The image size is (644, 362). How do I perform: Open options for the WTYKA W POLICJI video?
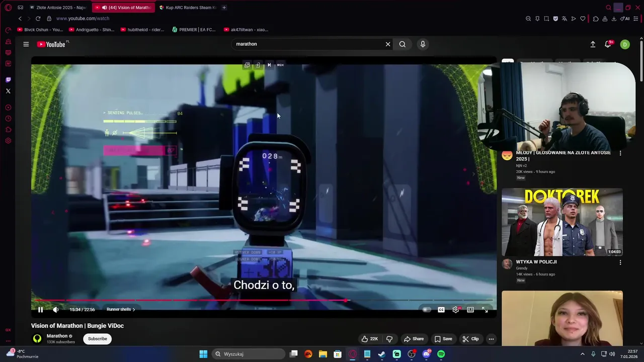tap(620, 262)
